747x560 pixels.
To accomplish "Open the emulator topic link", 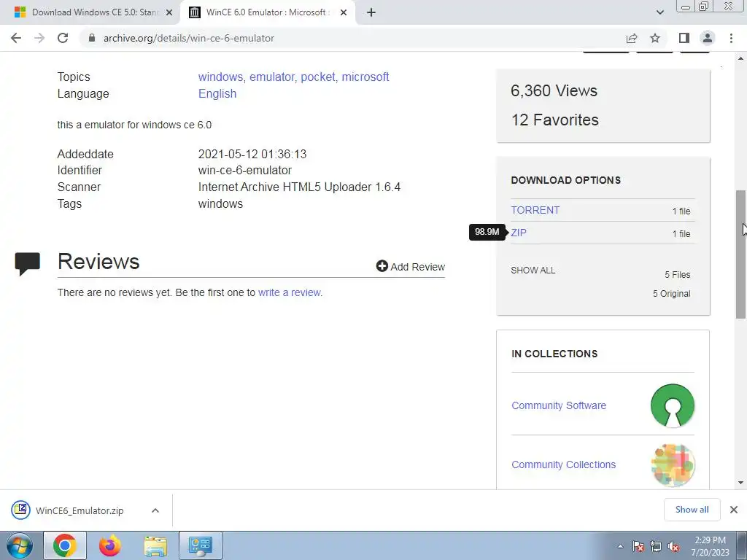I will pyautogui.click(x=272, y=77).
